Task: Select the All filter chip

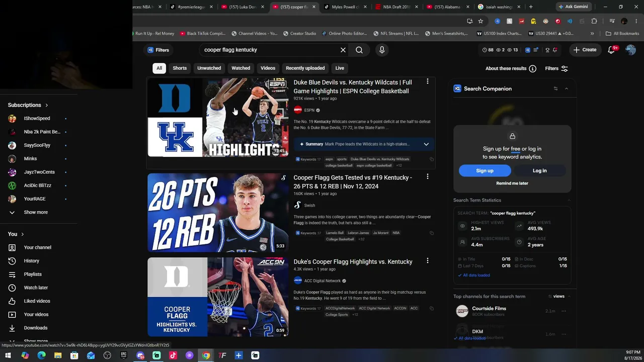Action: click(x=159, y=68)
